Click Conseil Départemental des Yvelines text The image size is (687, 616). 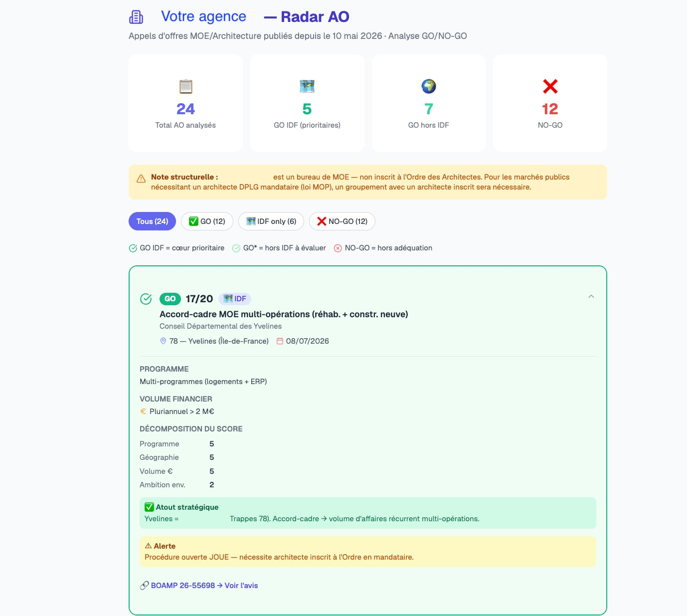[220, 326]
